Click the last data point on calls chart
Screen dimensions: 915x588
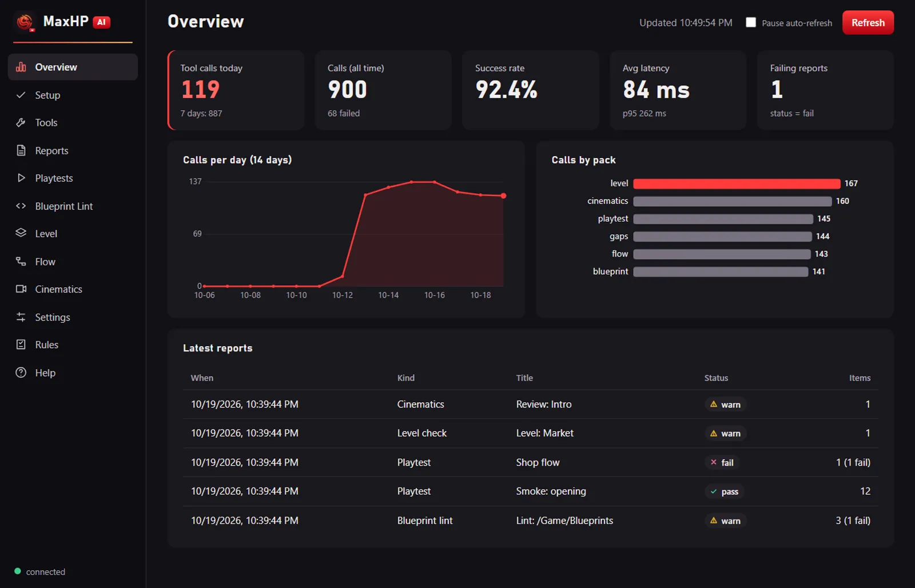pyautogui.click(x=503, y=196)
